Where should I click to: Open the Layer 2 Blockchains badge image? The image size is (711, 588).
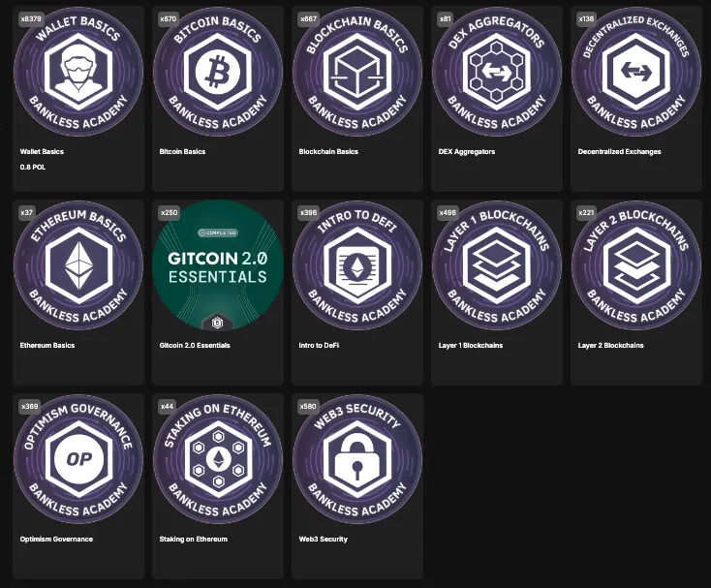(x=636, y=265)
